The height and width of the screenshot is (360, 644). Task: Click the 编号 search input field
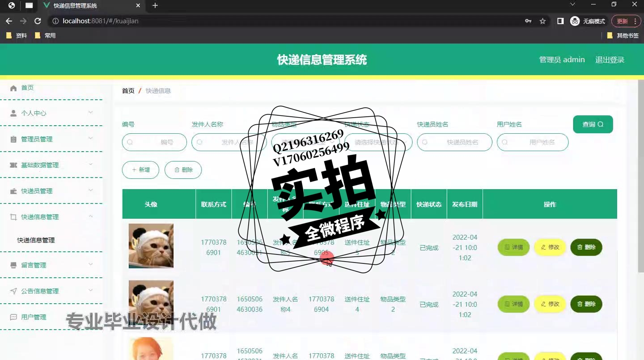coord(154,142)
